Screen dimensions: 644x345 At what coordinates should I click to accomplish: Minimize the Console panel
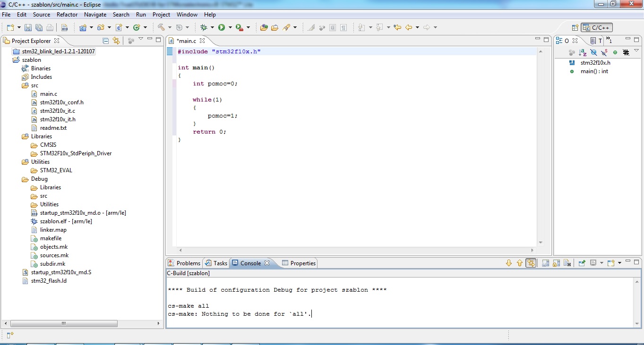pos(628,261)
